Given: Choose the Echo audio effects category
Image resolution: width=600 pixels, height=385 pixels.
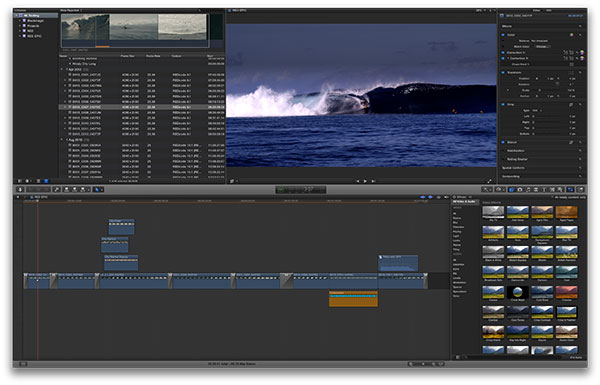Looking at the screenshot, I should 456,269.
